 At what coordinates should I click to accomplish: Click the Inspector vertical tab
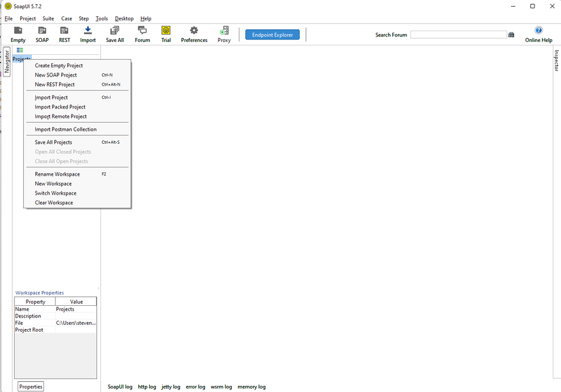pyautogui.click(x=556, y=60)
